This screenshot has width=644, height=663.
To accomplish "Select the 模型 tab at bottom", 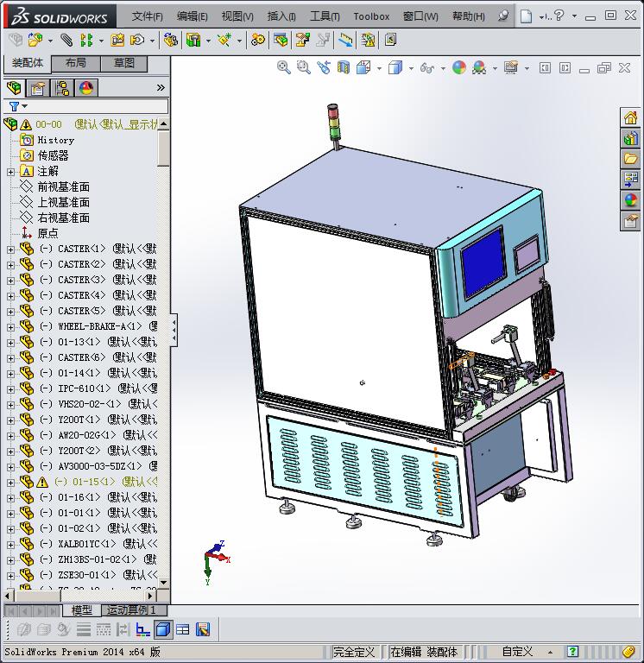I will [82, 610].
